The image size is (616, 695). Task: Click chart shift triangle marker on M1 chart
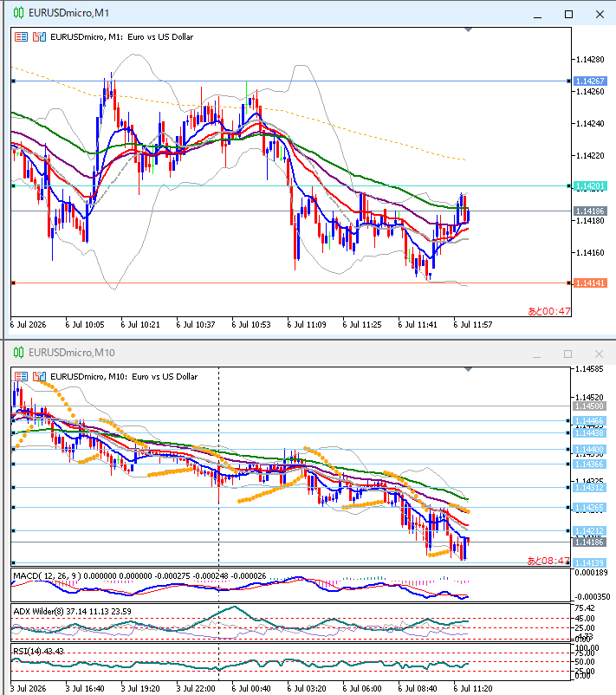click(x=468, y=29)
